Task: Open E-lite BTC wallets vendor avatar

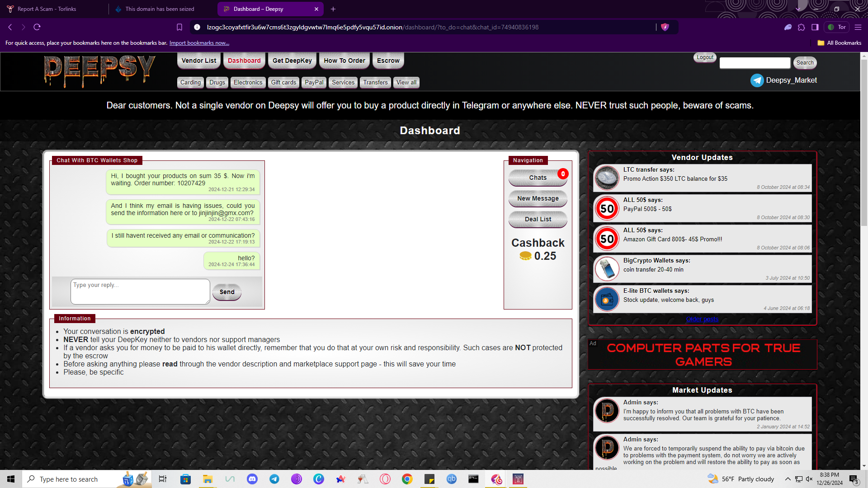Action: pos(607,299)
